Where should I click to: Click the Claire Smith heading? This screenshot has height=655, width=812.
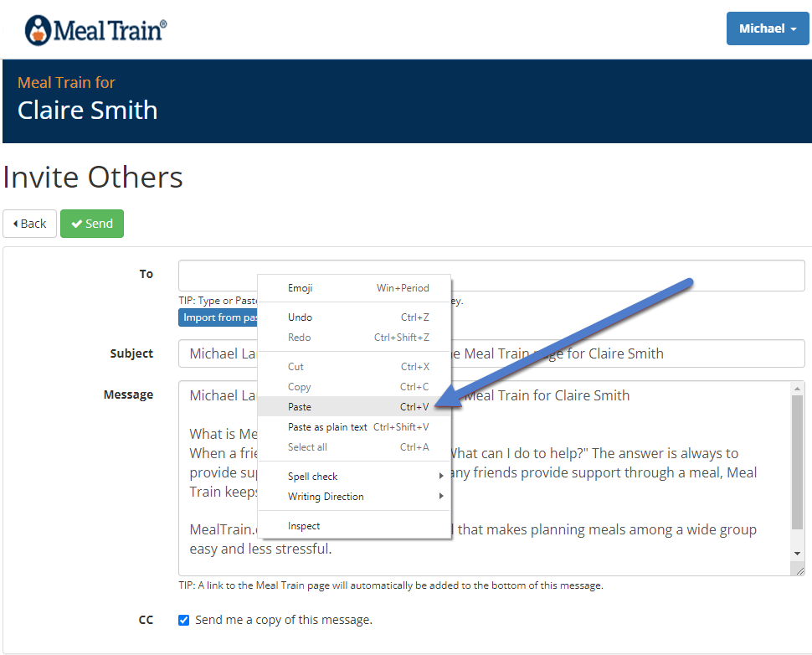click(x=88, y=111)
